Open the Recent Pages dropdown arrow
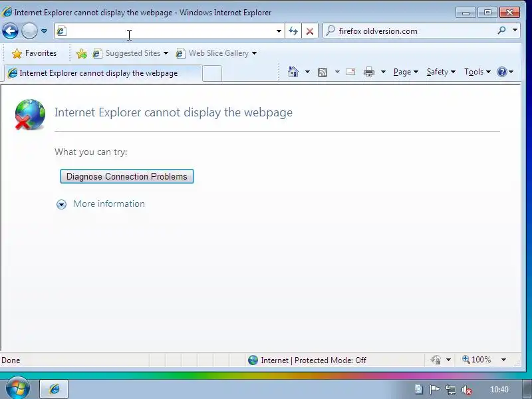This screenshot has height=399, width=532. (44, 31)
